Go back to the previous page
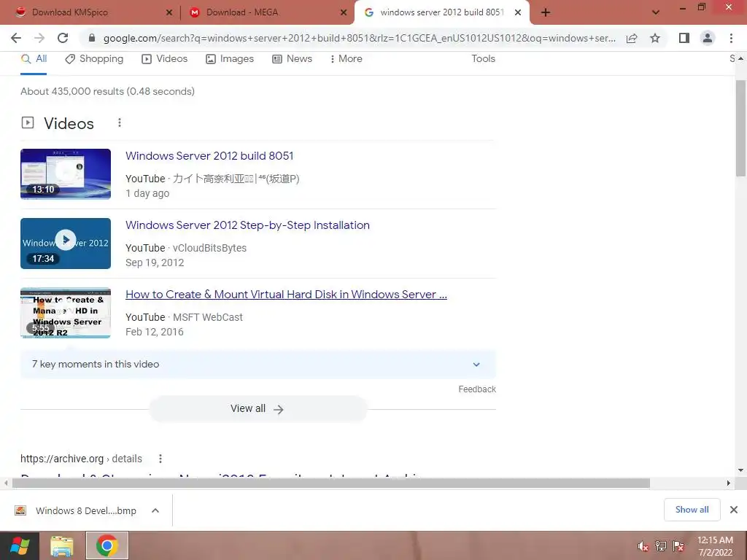The width and height of the screenshot is (747, 560). pos(16,38)
